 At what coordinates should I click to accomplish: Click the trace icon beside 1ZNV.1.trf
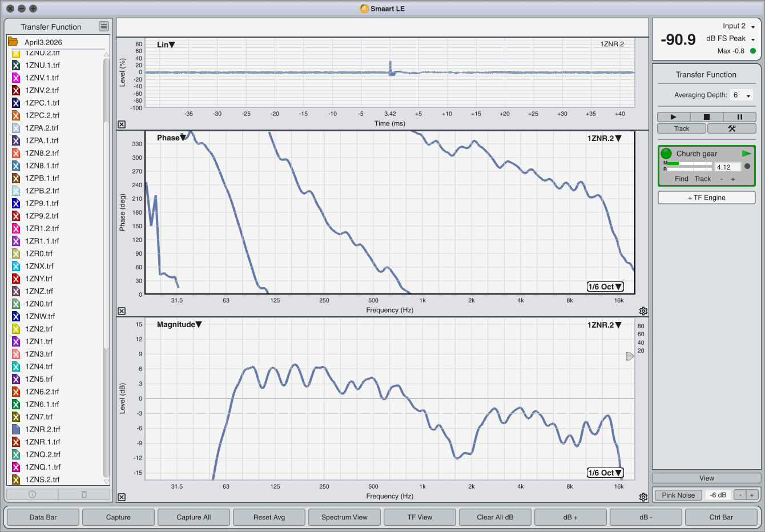tap(16, 78)
